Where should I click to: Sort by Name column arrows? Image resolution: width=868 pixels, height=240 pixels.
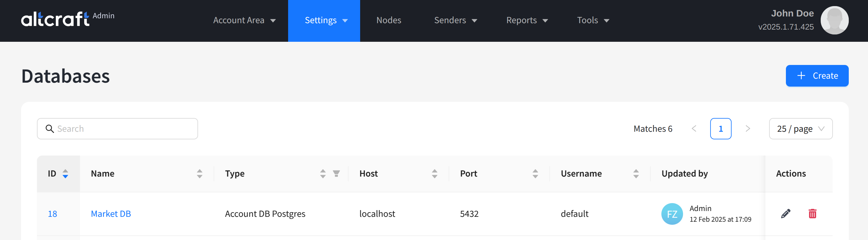coord(200,174)
